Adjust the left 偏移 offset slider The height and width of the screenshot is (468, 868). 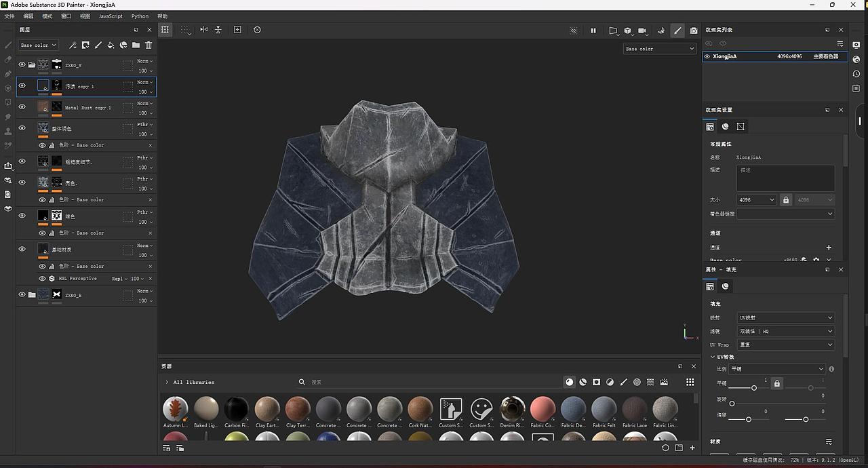point(748,419)
